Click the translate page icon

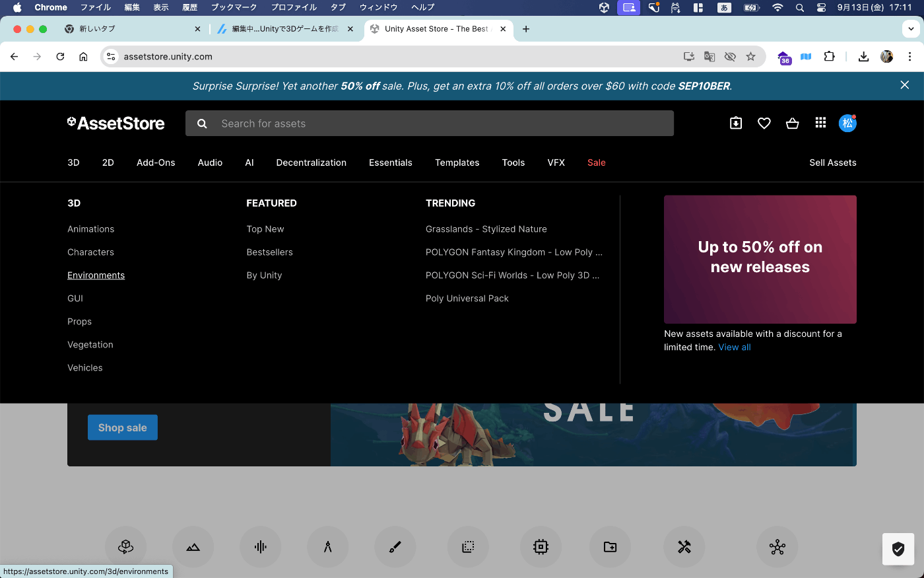pyautogui.click(x=709, y=57)
